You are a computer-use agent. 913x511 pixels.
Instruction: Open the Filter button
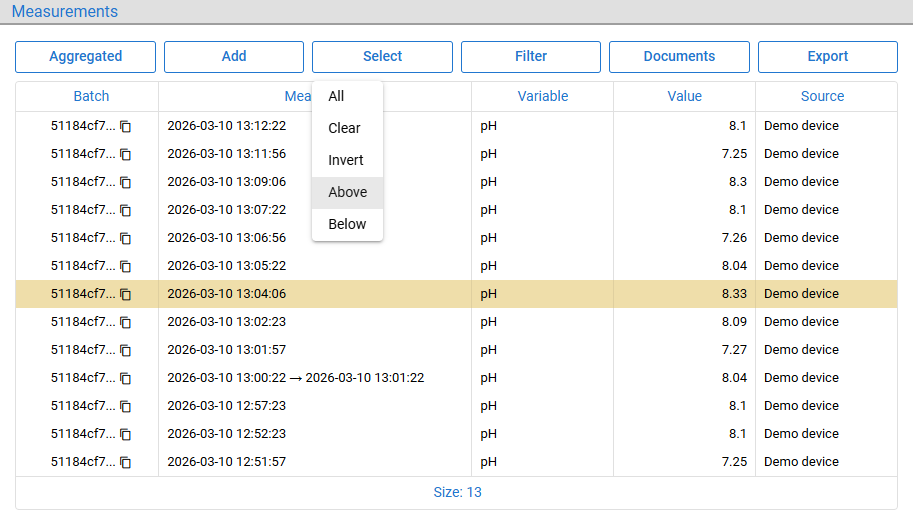click(x=531, y=56)
